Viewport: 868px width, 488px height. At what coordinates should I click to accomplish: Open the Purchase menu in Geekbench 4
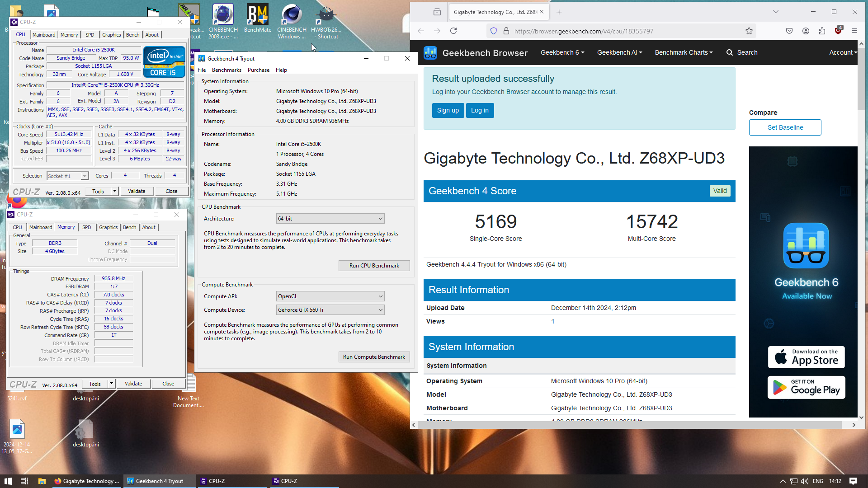(x=259, y=70)
